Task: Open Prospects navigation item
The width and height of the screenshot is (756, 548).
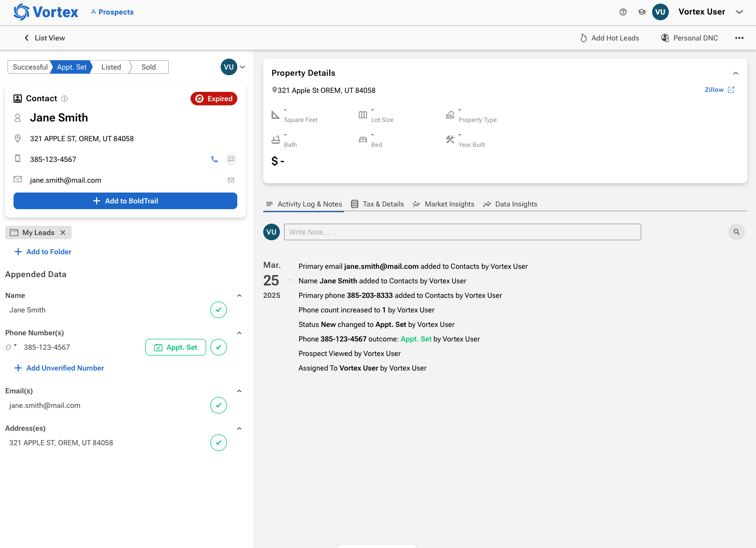Action: click(112, 12)
